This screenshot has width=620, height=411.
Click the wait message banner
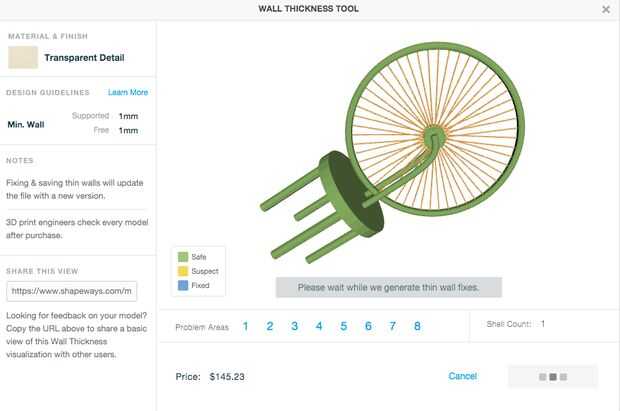(x=388, y=288)
